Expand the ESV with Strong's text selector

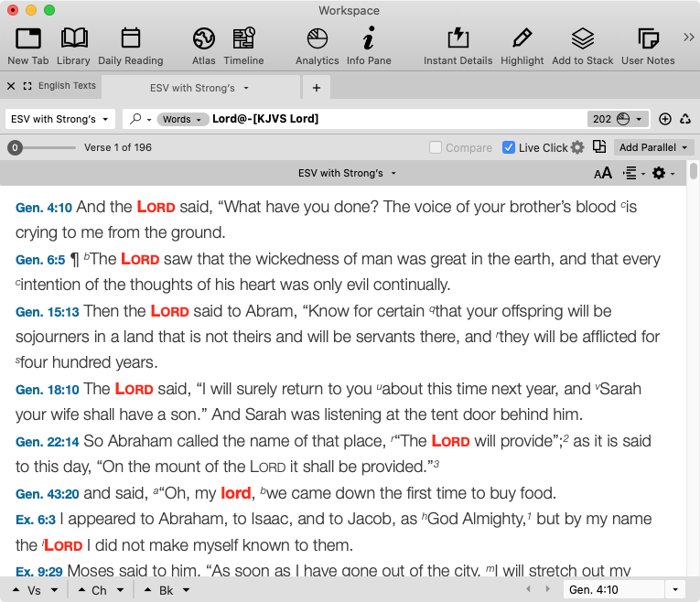(x=60, y=119)
